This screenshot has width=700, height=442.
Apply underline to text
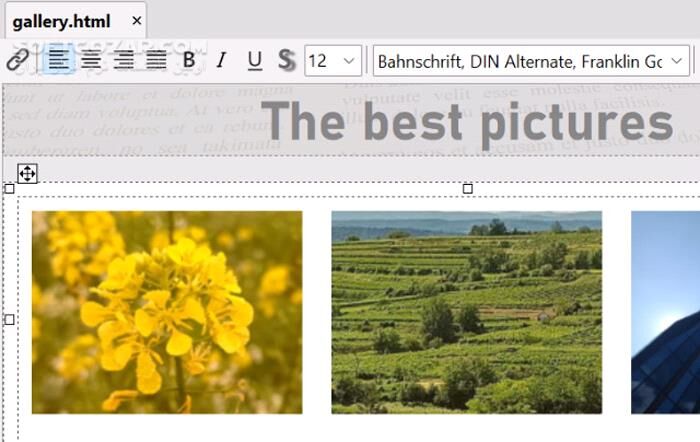(254, 61)
